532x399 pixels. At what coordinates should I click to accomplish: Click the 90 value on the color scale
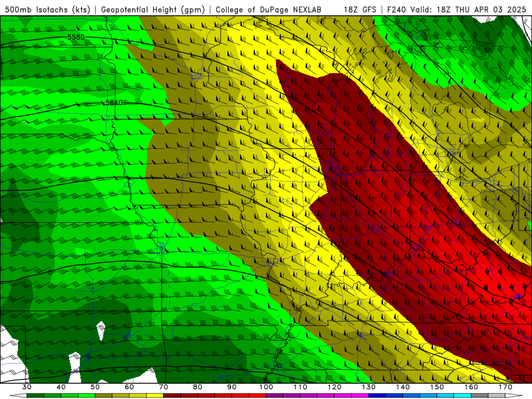pyautogui.click(x=232, y=387)
